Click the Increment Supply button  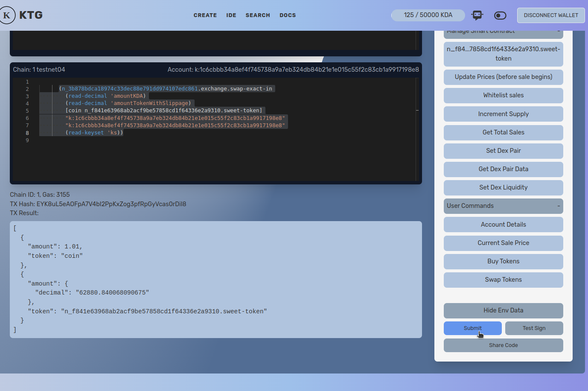tap(504, 114)
